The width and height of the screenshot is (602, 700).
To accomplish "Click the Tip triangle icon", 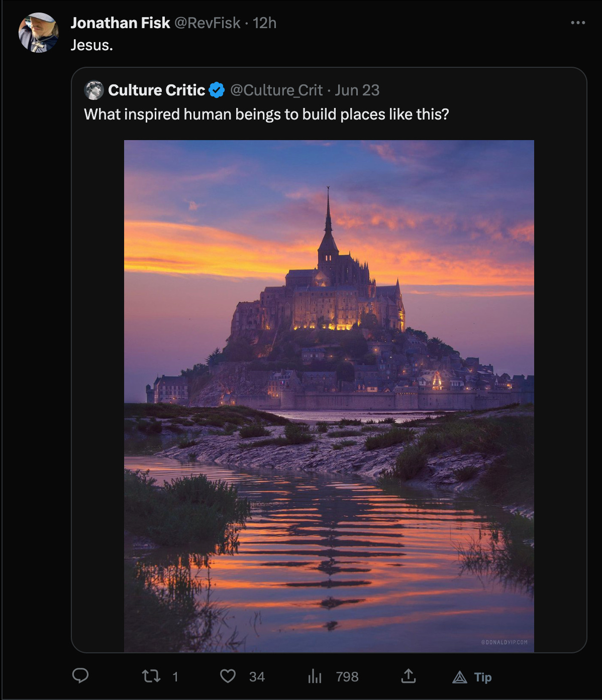I will click(x=459, y=677).
